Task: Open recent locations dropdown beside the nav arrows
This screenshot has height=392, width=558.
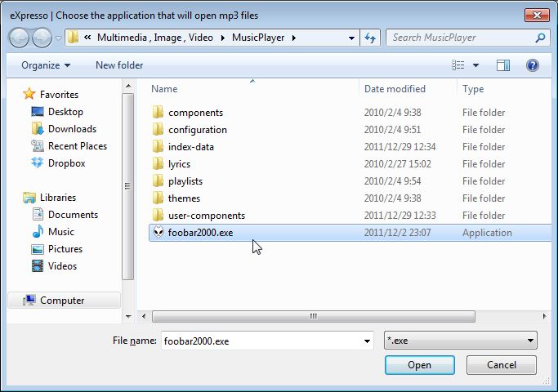Action: click(58, 38)
